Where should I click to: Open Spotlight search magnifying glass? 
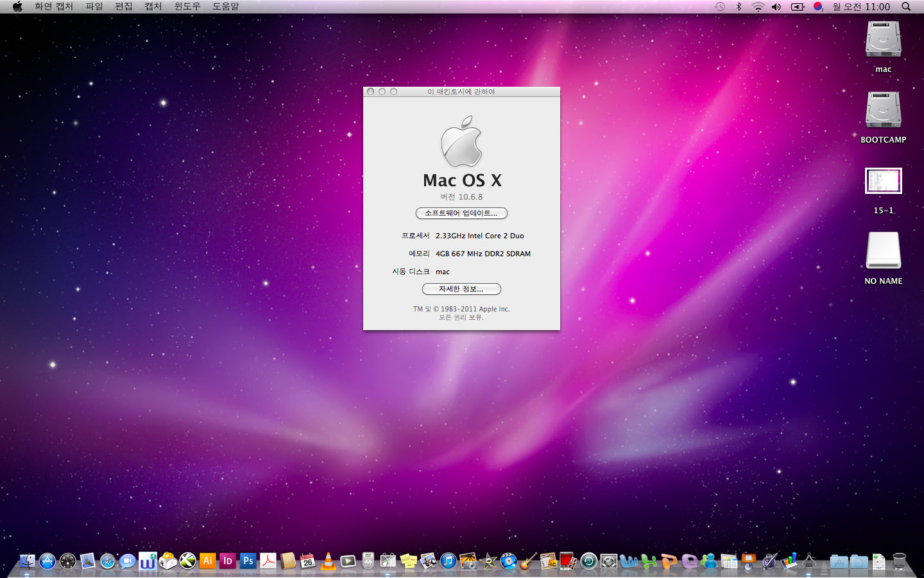(906, 6)
